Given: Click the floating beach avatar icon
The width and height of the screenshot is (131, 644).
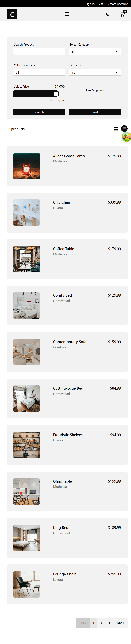Looking at the screenshot, I should coord(127,137).
